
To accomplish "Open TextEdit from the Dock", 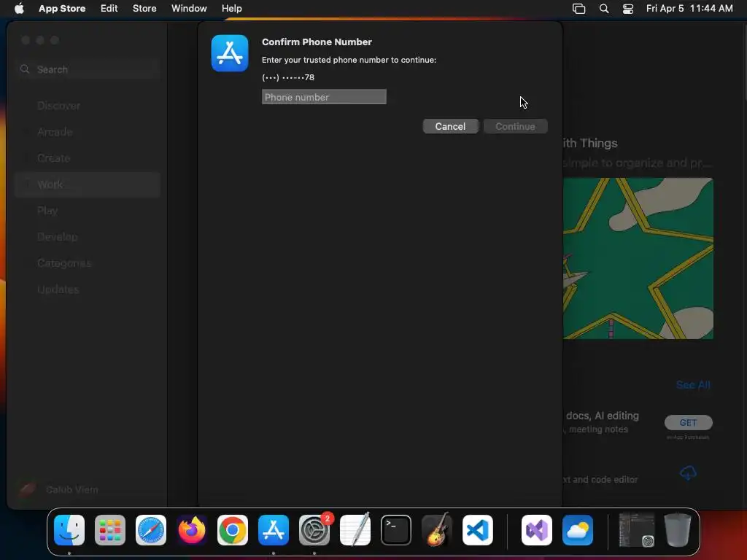I will (355, 530).
